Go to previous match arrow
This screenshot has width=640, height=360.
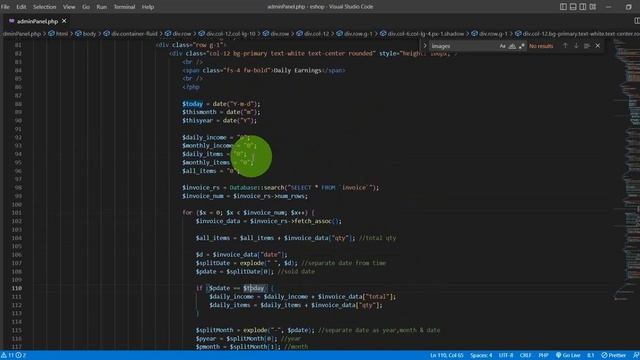(565, 46)
